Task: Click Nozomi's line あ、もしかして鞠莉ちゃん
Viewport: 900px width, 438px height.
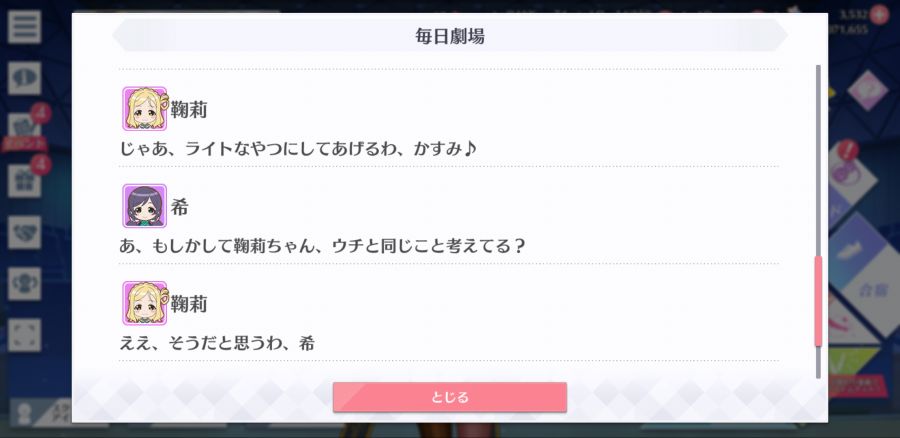Action: [x=322, y=246]
